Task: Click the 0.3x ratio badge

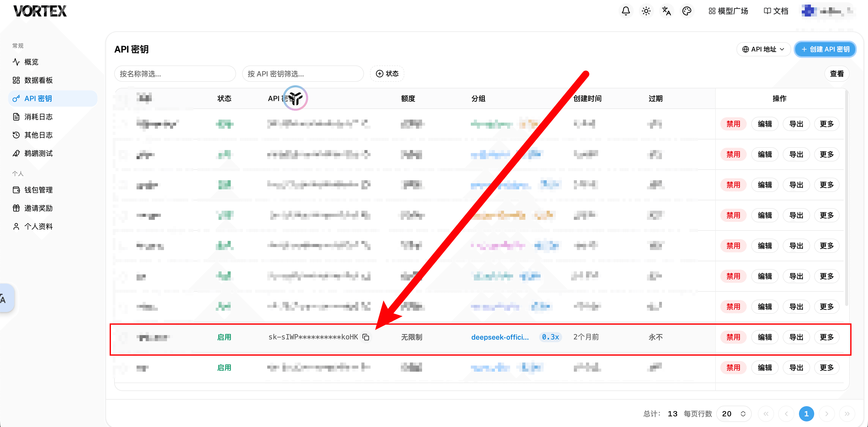Action: [550, 337]
